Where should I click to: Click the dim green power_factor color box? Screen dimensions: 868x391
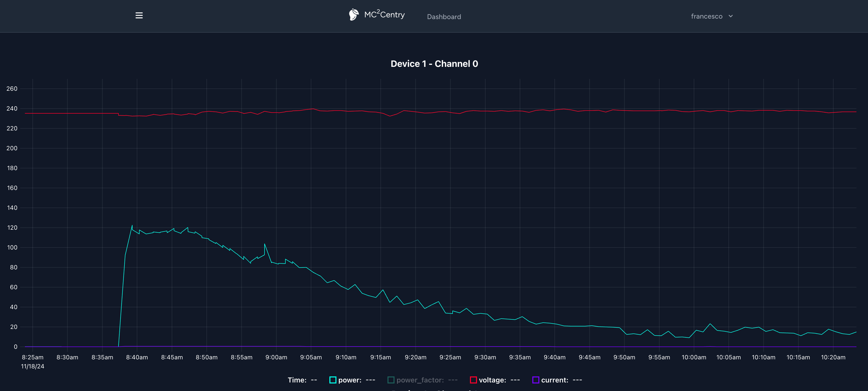pyautogui.click(x=391, y=380)
